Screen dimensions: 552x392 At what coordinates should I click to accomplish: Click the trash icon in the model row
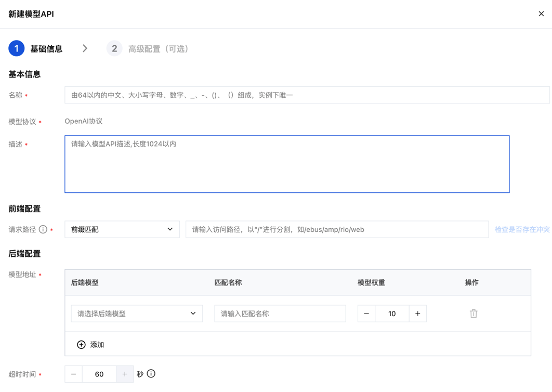point(474,313)
